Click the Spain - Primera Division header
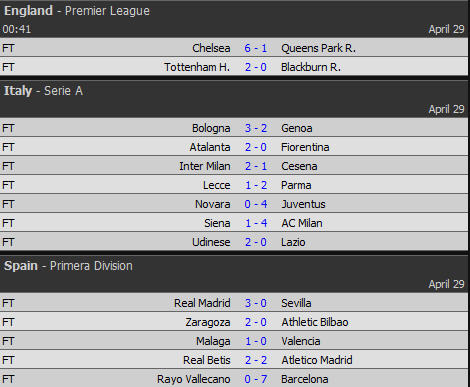The image size is (470, 387). pos(68,266)
